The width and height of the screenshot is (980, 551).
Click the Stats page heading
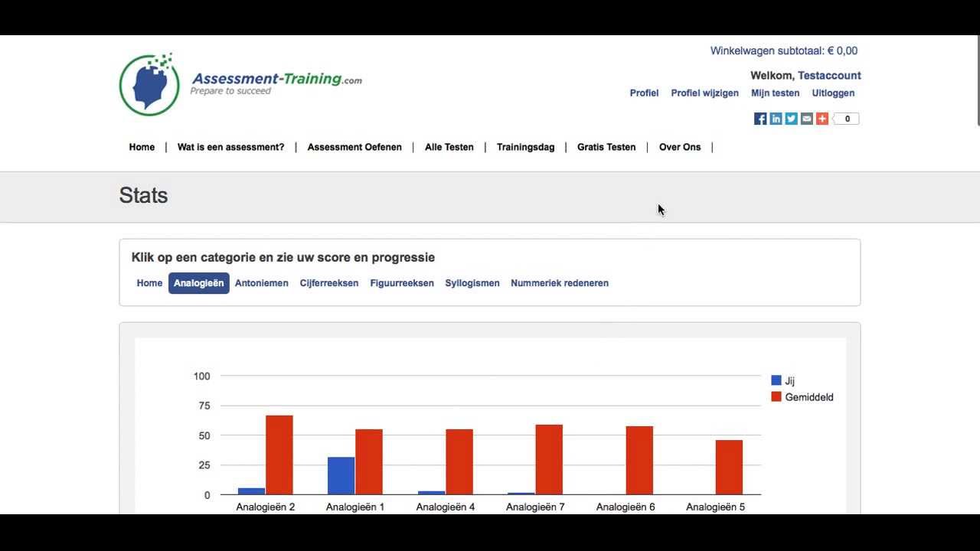coord(143,196)
